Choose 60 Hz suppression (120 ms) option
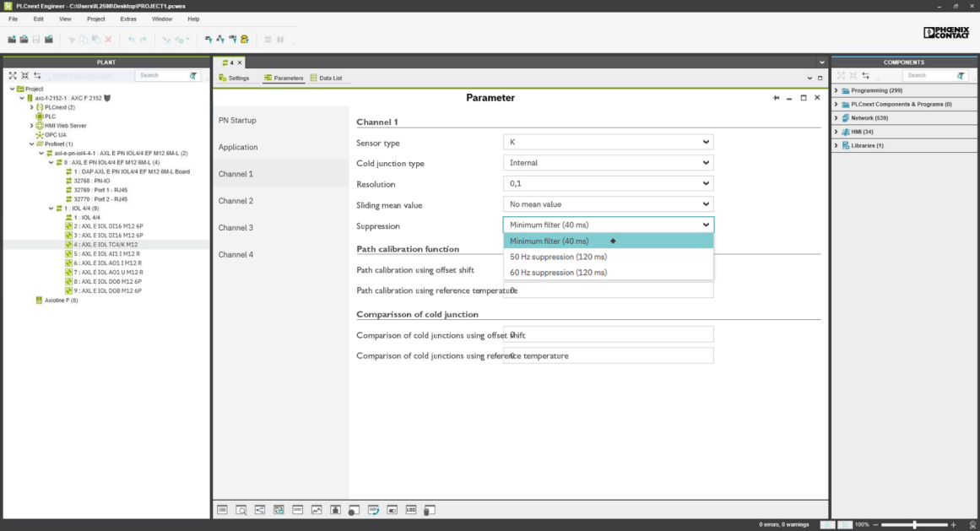This screenshot has height=531, width=980. click(558, 273)
